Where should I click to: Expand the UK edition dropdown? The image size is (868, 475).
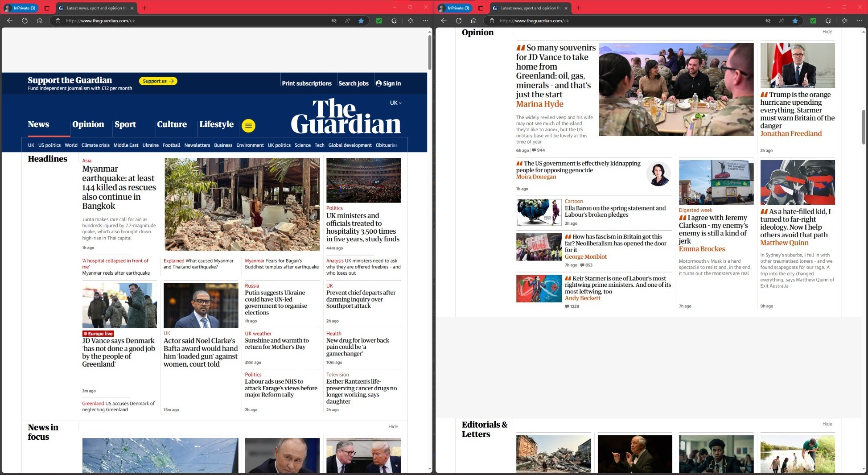[396, 103]
